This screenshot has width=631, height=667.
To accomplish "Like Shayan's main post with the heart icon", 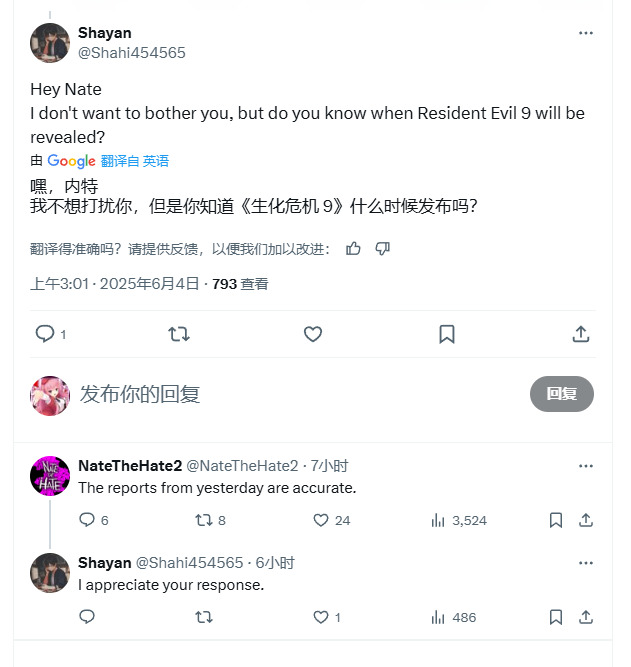I will pyautogui.click(x=313, y=334).
